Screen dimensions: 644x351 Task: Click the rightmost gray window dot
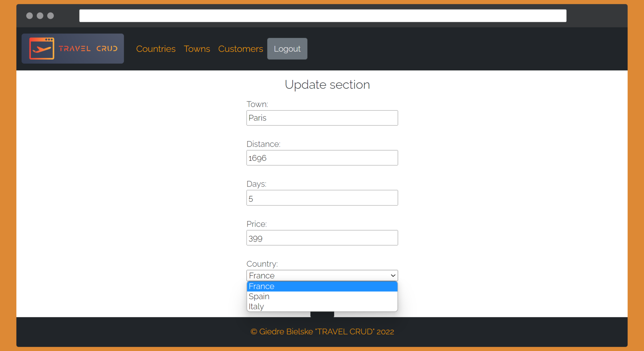[x=51, y=16]
